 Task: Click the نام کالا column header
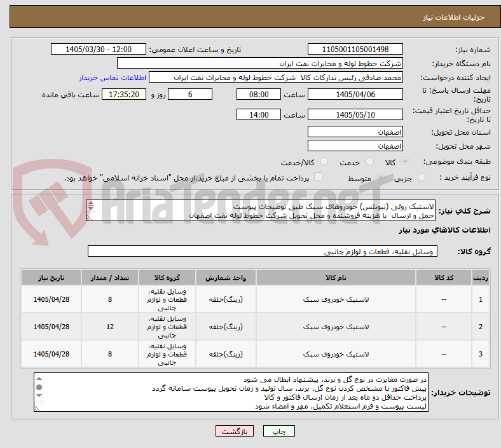336,278
